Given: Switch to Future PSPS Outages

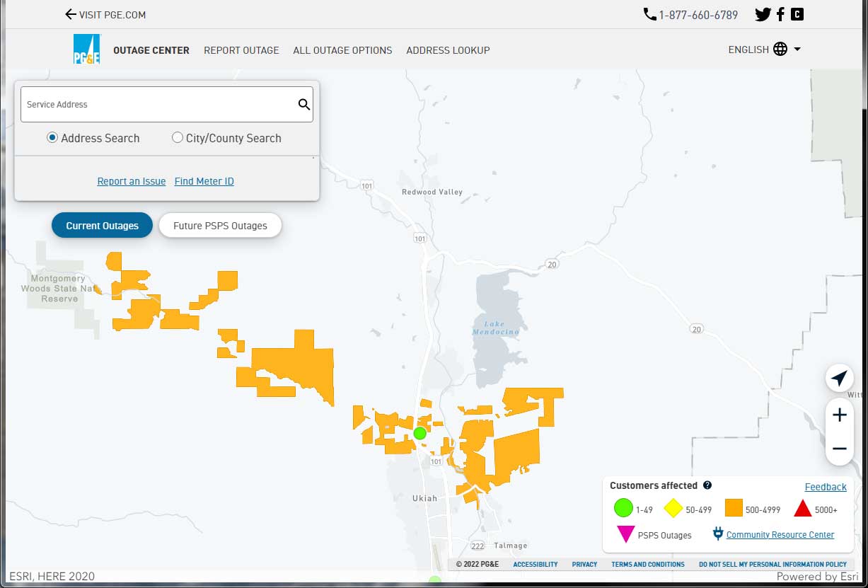Looking at the screenshot, I should pyautogui.click(x=220, y=226).
